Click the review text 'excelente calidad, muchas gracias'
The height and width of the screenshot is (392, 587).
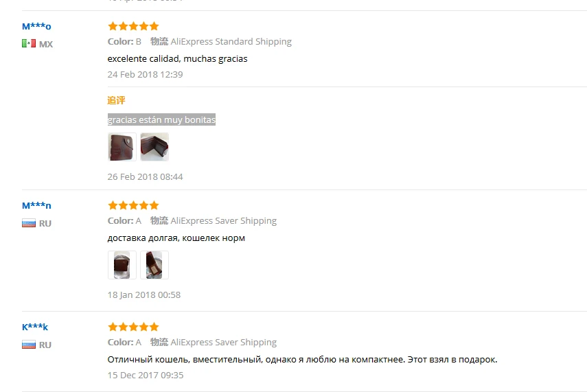(x=177, y=59)
